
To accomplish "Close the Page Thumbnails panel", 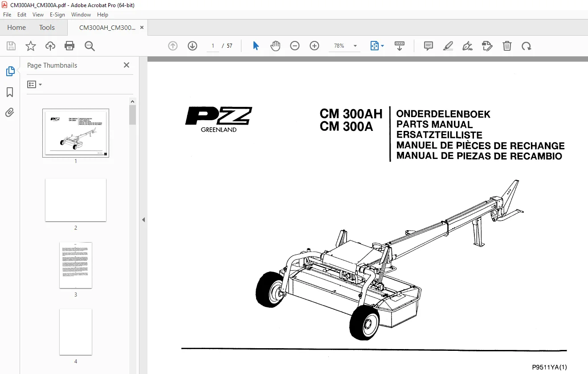I will coord(127,65).
